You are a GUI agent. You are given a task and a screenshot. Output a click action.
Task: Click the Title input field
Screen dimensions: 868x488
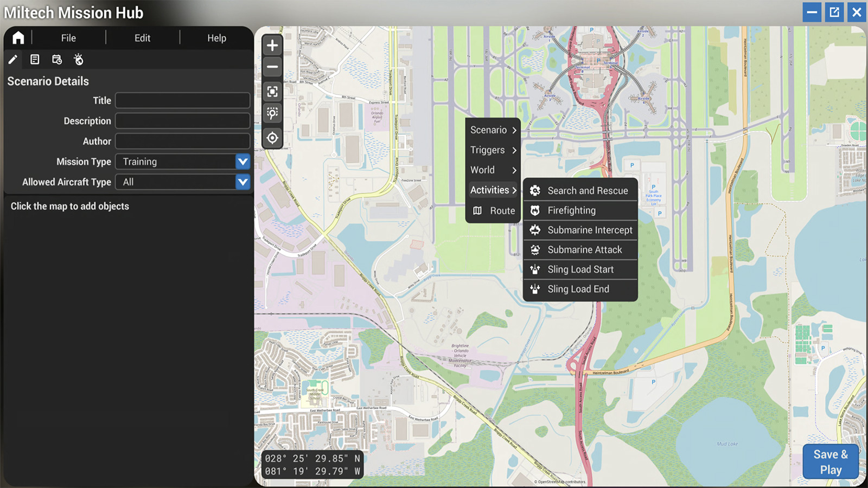point(182,100)
